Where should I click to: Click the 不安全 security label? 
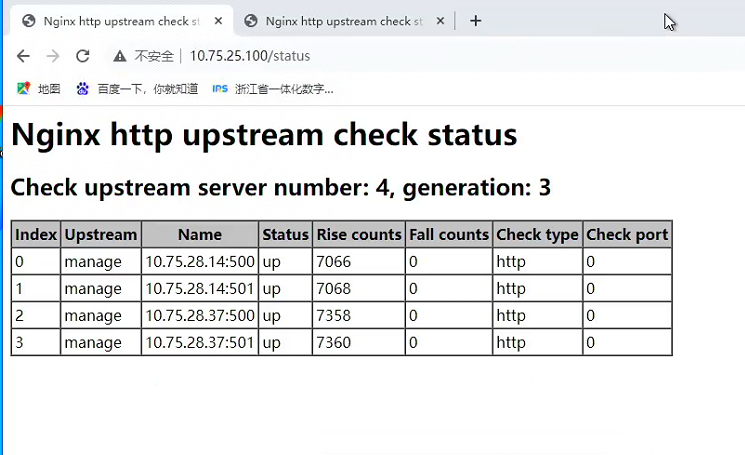click(x=154, y=57)
